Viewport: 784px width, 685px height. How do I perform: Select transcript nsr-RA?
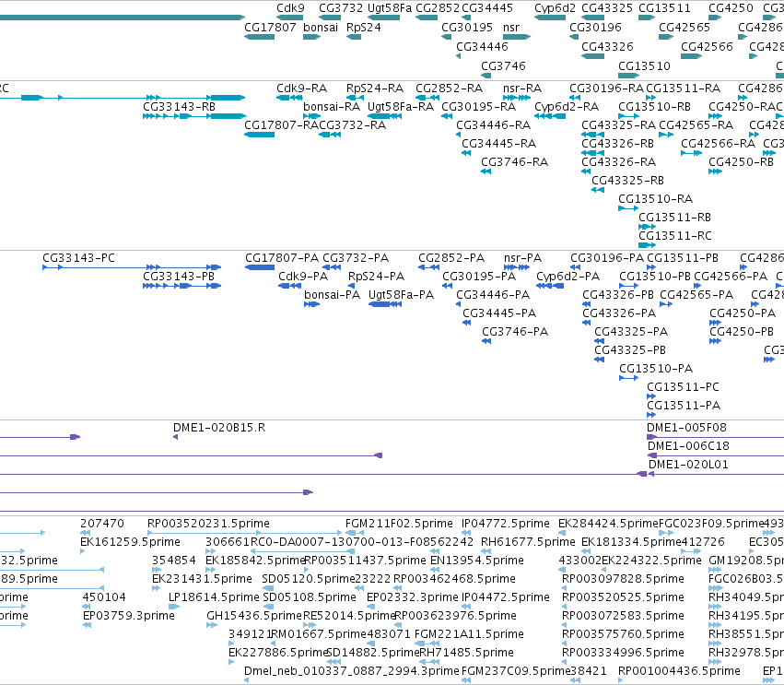pos(522,89)
